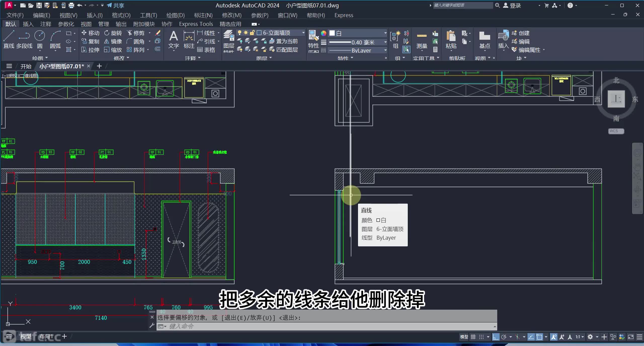
Task: Open the linetype dropdown showing ByLayer
Action: click(x=358, y=50)
